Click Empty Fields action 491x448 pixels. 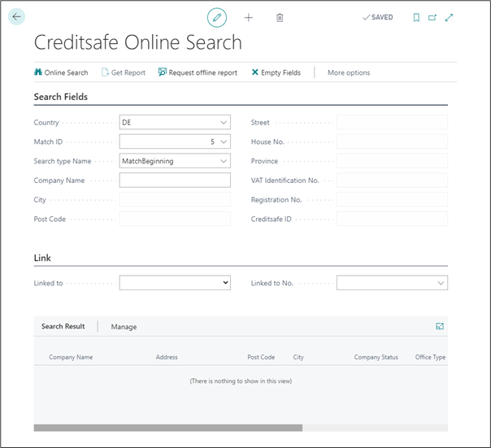point(276,72)
